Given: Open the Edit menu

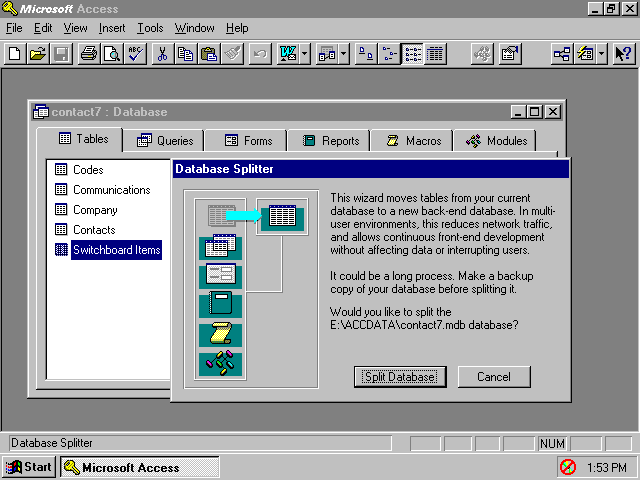Looking at the screenshot, I should [x=43, y=28].
